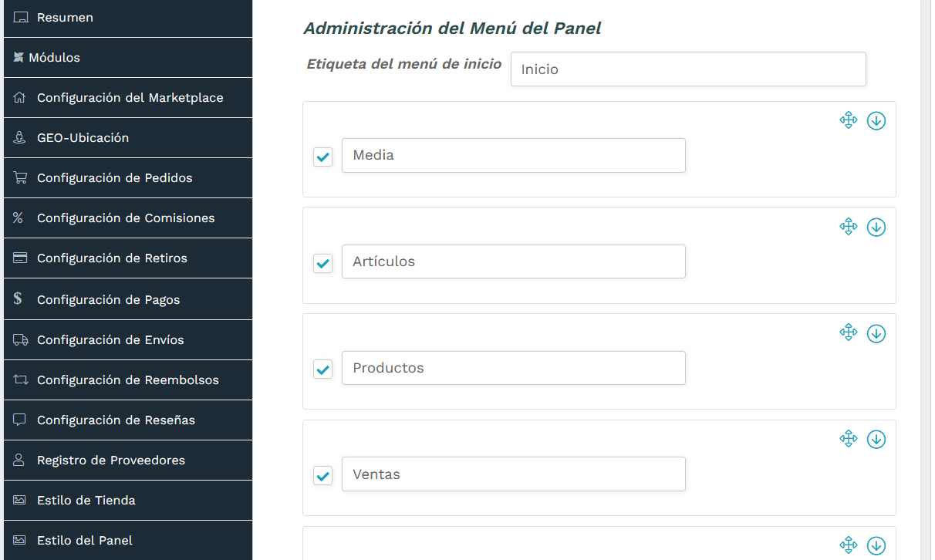Viewport: 935px width, 560px height.
Task: Click the move handle beside Artículos
Action: [849, 227]
